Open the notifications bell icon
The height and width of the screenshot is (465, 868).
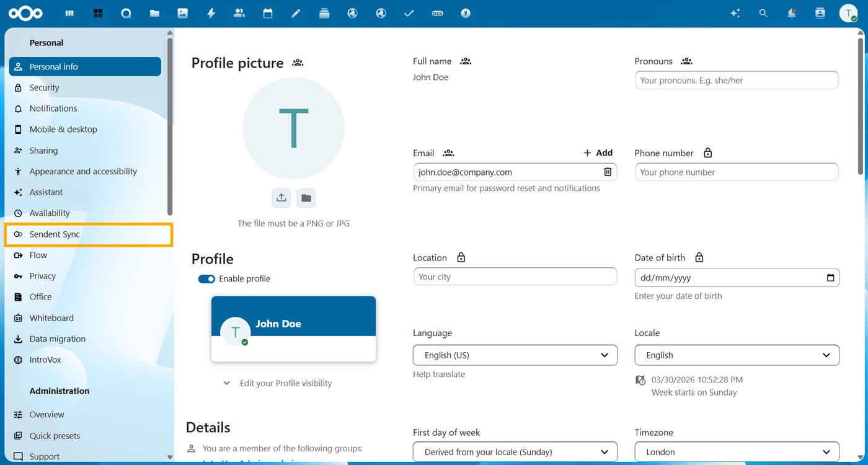[792, 13]
